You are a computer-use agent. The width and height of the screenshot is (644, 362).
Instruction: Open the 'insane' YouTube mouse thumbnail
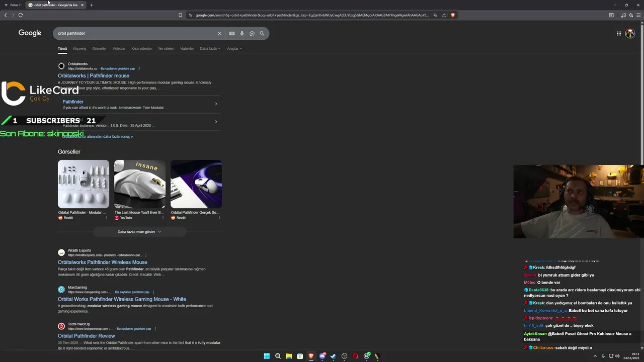140,184
